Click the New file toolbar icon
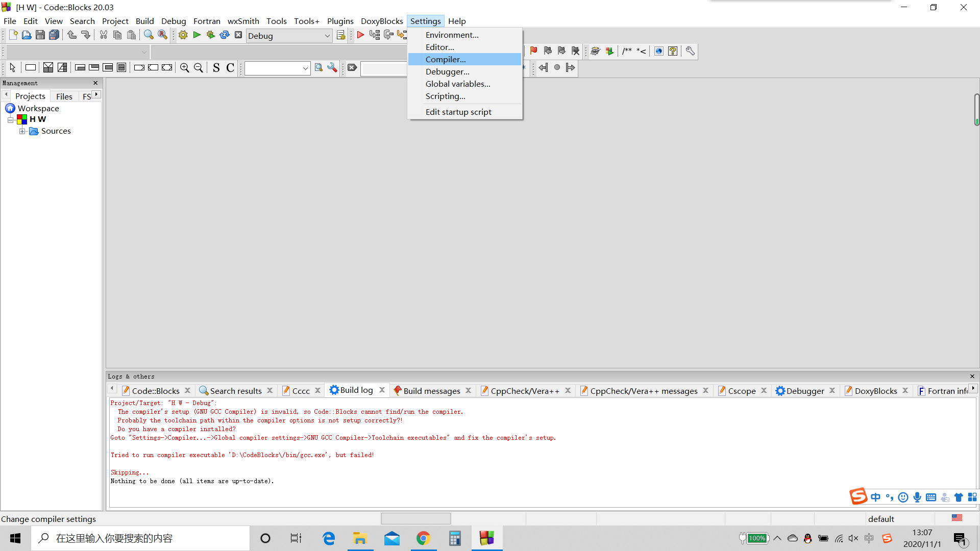 coord(13,35)
